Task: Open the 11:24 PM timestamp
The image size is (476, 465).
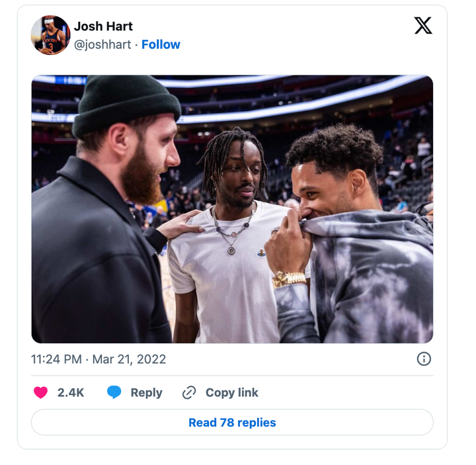Action: [56, 359]
